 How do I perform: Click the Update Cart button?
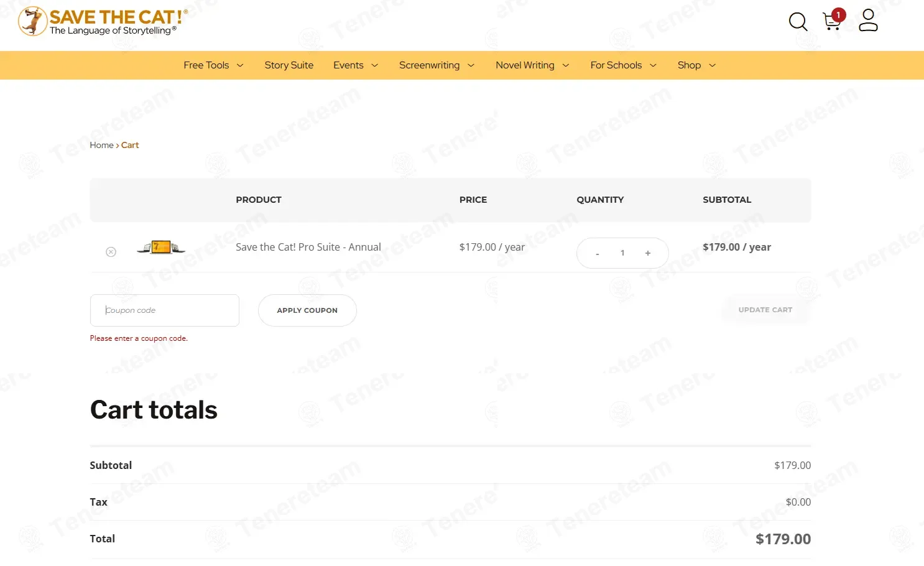tap(765, 310)
